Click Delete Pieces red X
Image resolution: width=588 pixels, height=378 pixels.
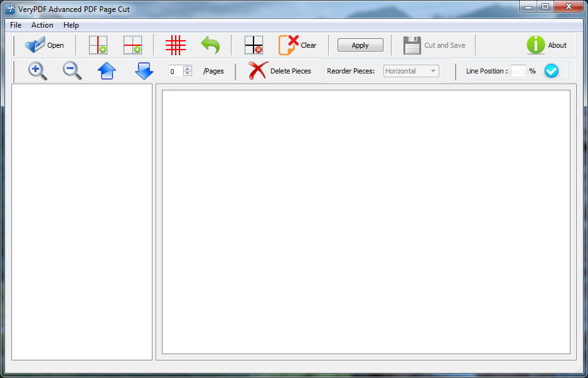coord(259,71)
